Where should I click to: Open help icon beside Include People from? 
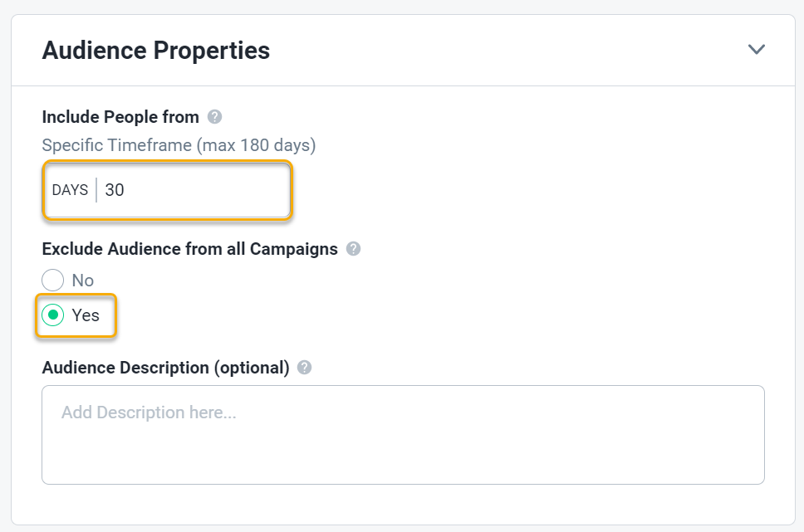coord(214,117)
